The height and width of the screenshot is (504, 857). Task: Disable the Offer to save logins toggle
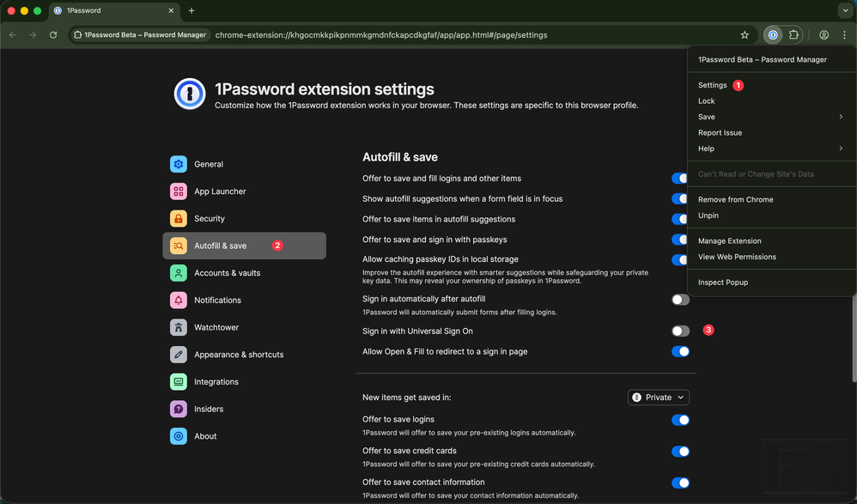[x=680, y=420]
